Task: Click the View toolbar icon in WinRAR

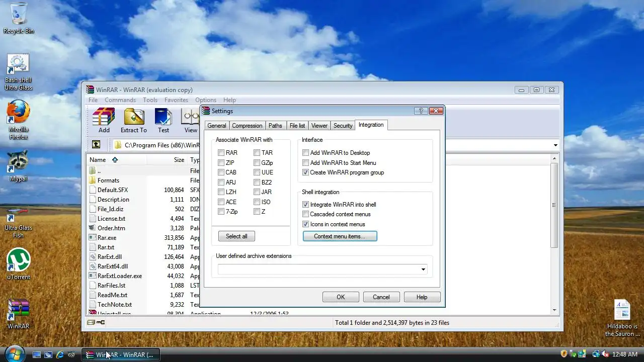Action: click(x=191, y=121)
